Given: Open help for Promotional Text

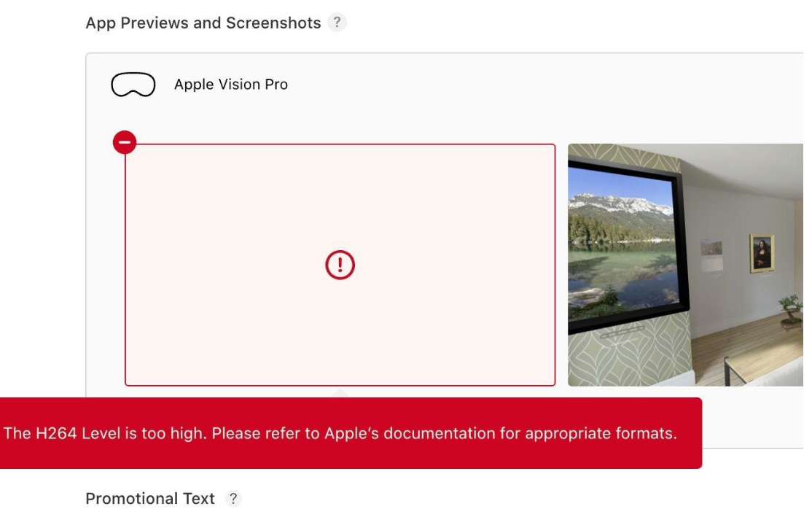Looking at the screenshot, I should [233, 498].
